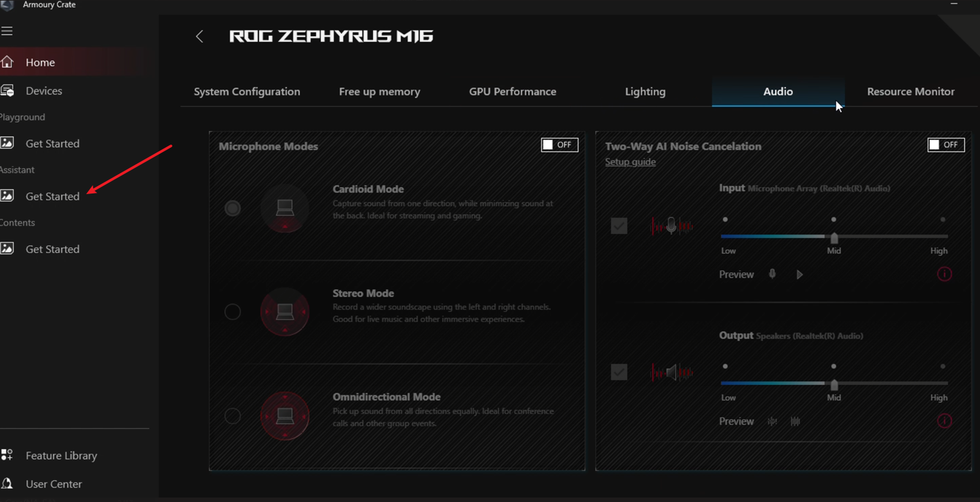Screen dimensions: 980x502
Task: Click the Home icon in the sidebar
Action: point(7,62)
